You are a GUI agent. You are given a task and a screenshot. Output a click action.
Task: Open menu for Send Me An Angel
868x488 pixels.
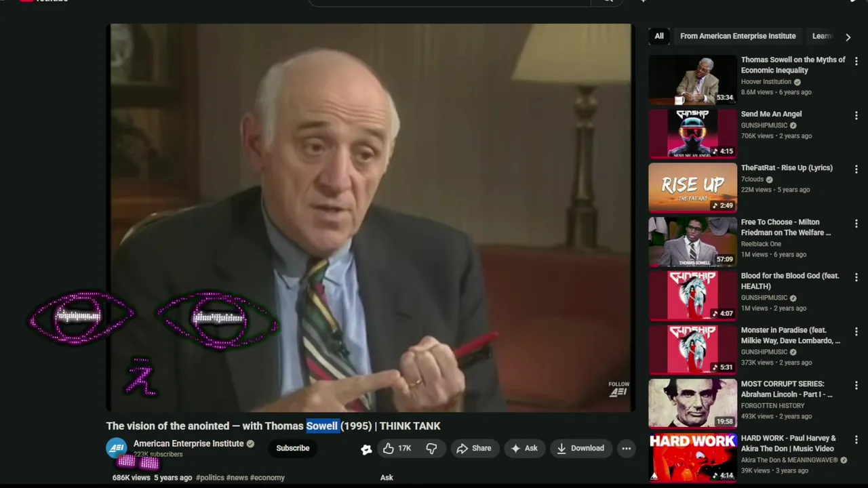pos(856,115)
